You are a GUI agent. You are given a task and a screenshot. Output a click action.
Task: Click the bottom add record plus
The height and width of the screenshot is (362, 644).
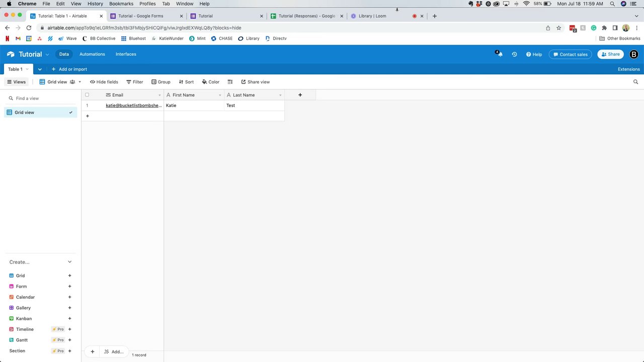point(93,351)
